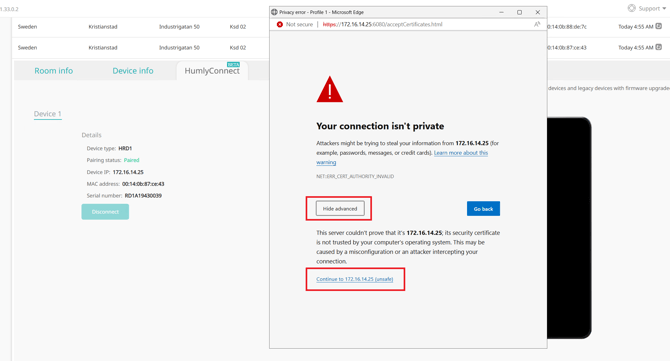Click the address bar URL field
The height and width of the screenshot is (361, 670).
[425, 24]
